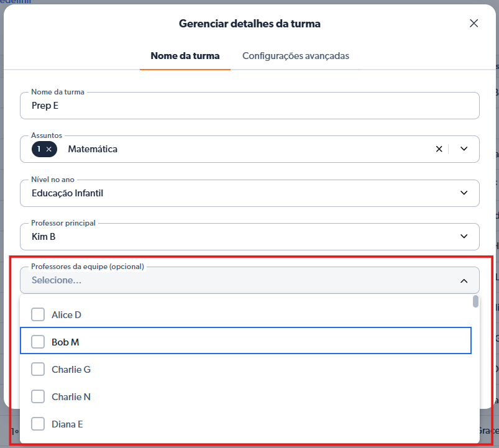
Task: Check the Alice D checkbox
Action: coord(38,315)
